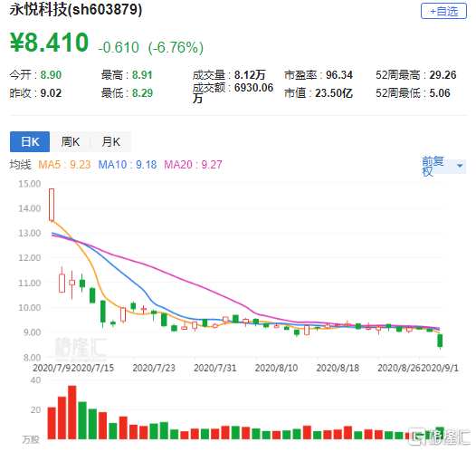The height and width of the screenshot is (452, 476).
Task: Click the 2020/7/31 date axis label
Action: [x=215, y=368]
